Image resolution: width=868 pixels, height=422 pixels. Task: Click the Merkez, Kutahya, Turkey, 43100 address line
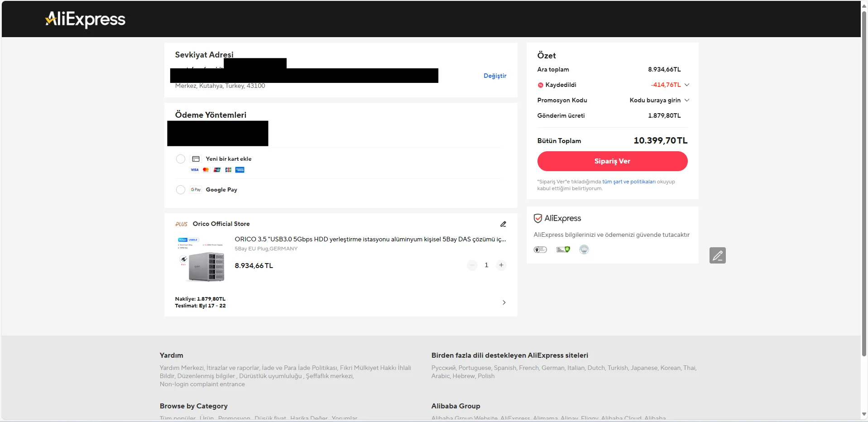[220, 86]
